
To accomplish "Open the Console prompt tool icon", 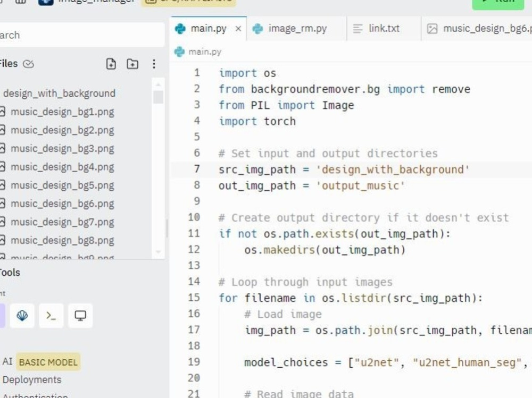I will click(51, 316).
